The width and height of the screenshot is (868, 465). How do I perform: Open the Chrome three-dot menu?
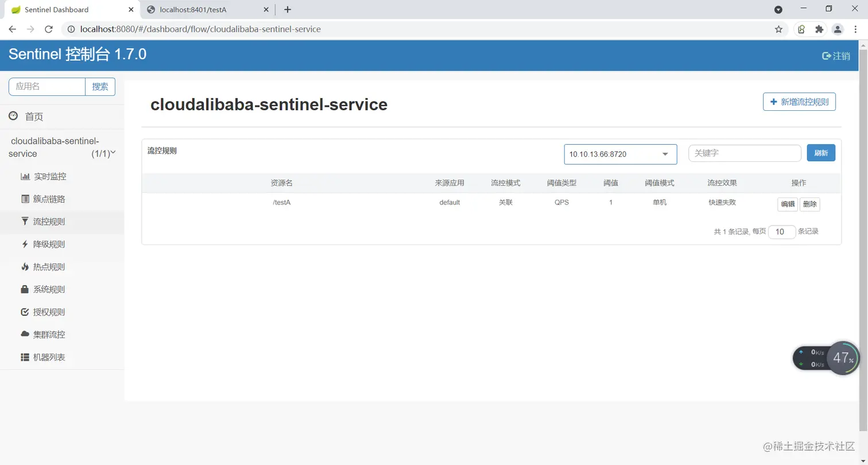[x=856, y=29]
